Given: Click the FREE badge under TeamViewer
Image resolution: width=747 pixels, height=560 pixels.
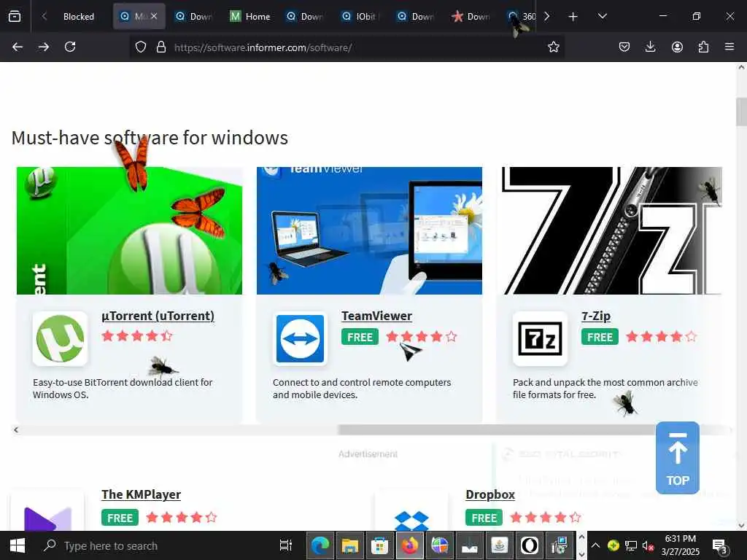Looking at the screenshot, I should [x=360, y=337].
